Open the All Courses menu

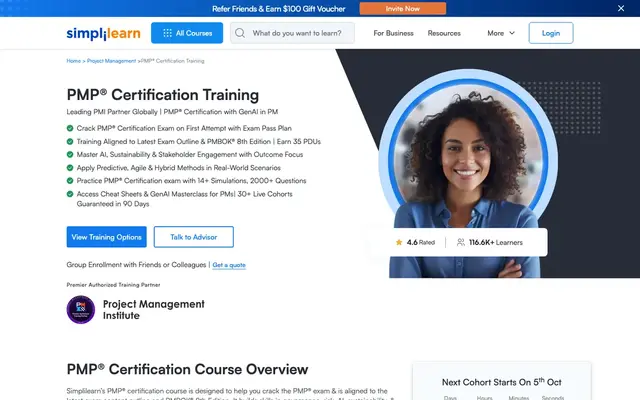pyautogui.click(x=187, y=33)
